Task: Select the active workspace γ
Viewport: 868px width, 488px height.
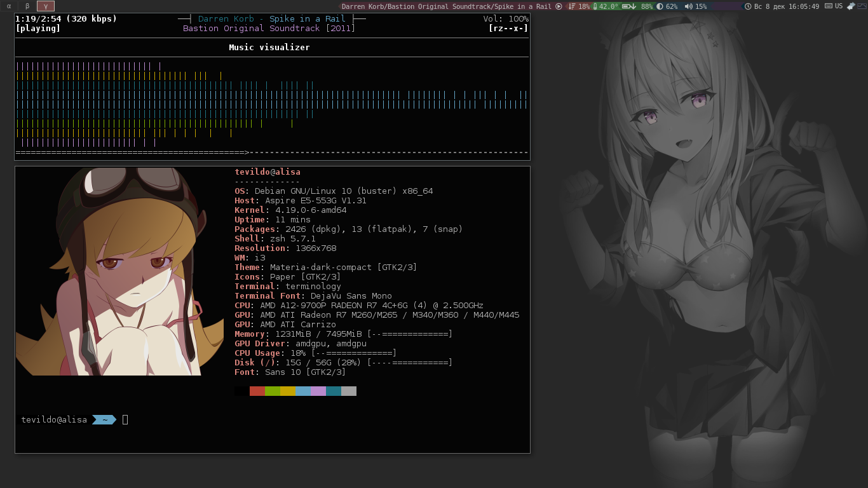Action: pos(46,6)
